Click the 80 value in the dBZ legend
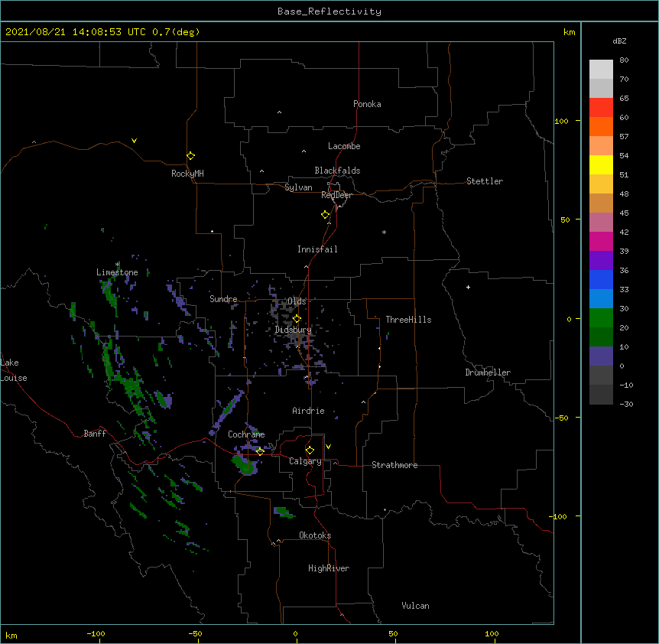The height and width of the screenshot is (644, 659). pos(624,60)
